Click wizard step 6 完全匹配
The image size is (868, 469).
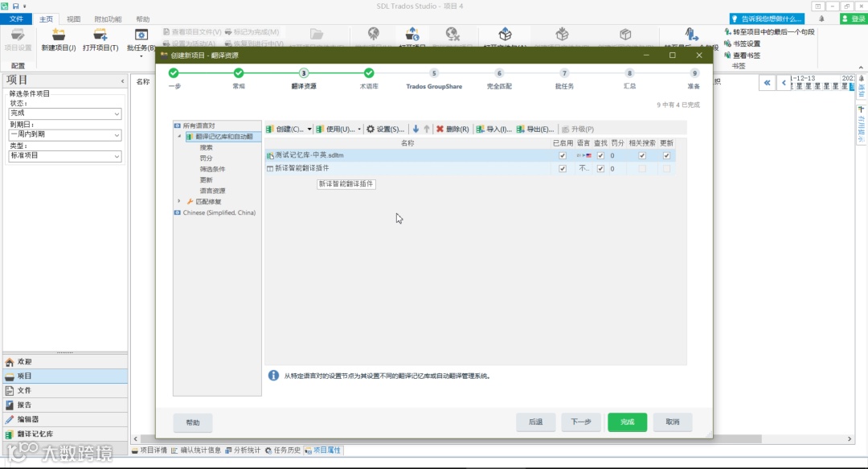coord(499,80)
